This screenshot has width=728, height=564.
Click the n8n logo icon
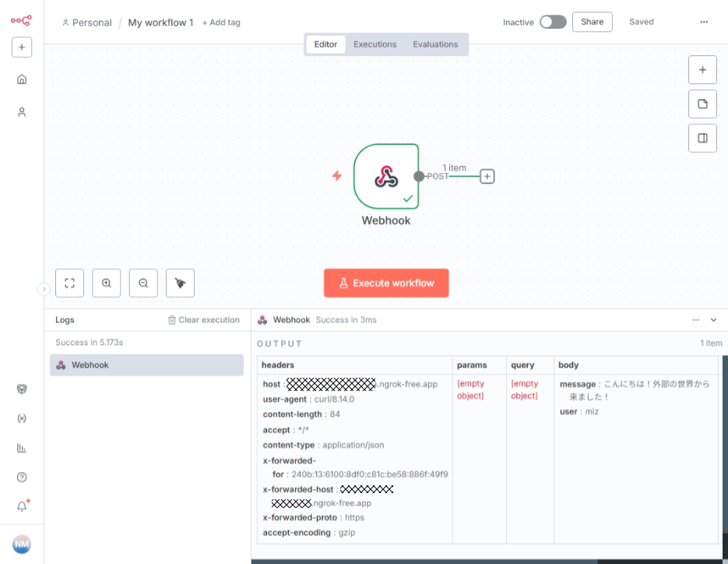point(21,20)
